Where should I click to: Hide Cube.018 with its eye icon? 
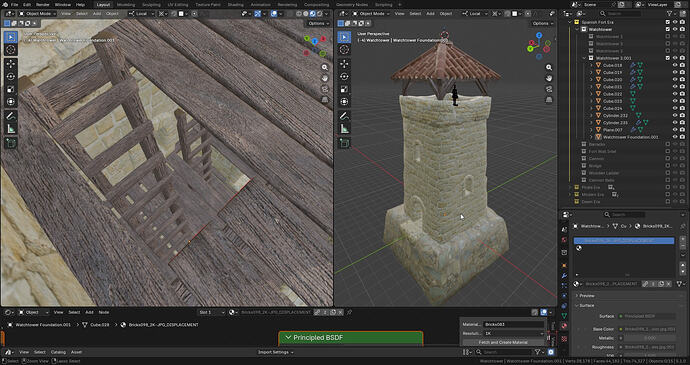click(675, 65)
